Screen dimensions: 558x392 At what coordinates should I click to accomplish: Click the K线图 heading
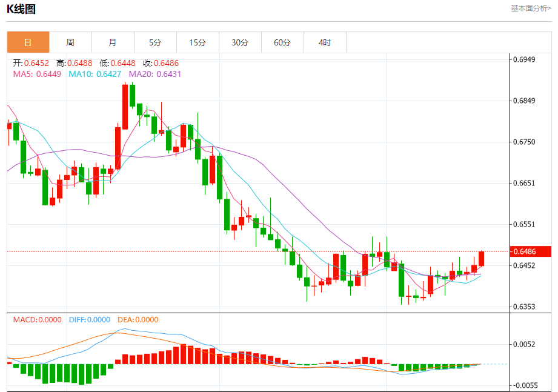(21, 9)
